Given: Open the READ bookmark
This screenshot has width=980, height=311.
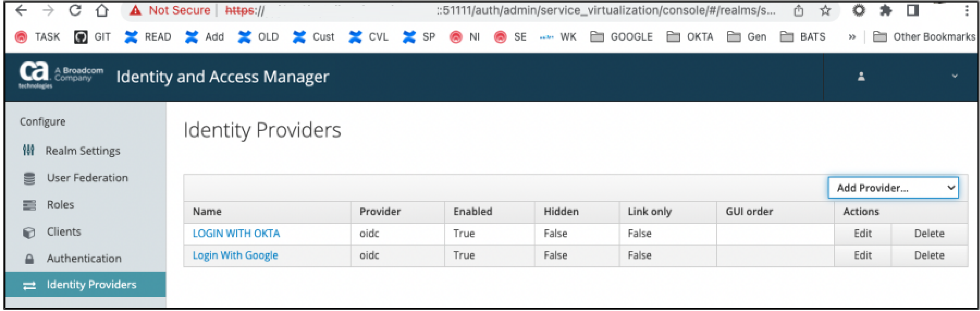Looking at the screenshot, I should (148, 37).
